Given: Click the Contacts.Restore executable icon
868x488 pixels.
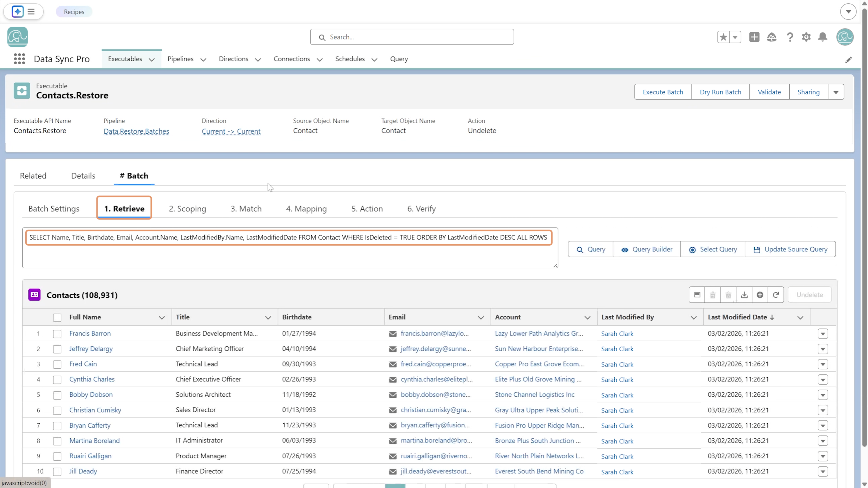Looking at the screenshot, I should (x=22, y=91).
